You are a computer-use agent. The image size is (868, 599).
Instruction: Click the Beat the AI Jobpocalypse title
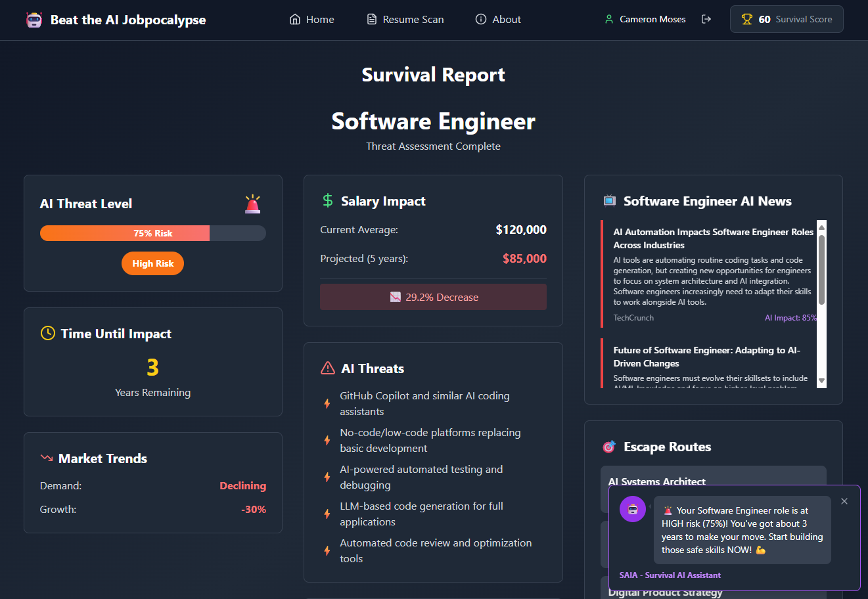tap(128, 20)
